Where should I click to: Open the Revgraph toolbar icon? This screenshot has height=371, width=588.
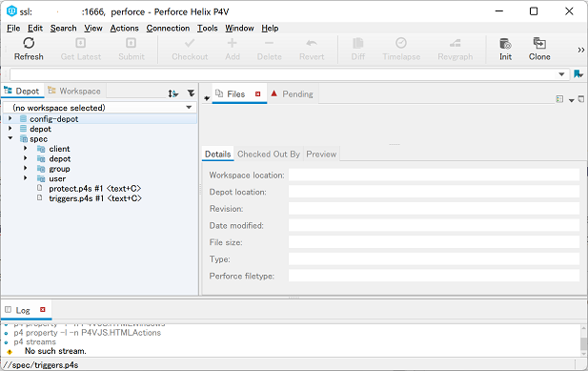(x=456, y=43)
